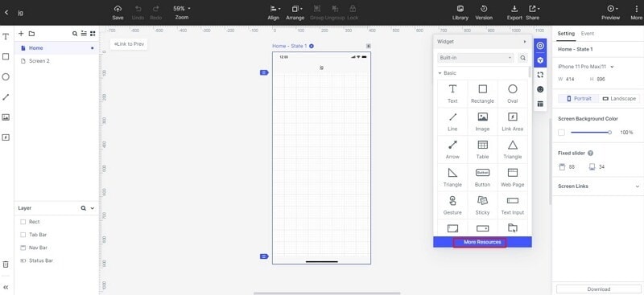
Task: Adjust background color opacity slider
Action: click(x=591, y=133)
